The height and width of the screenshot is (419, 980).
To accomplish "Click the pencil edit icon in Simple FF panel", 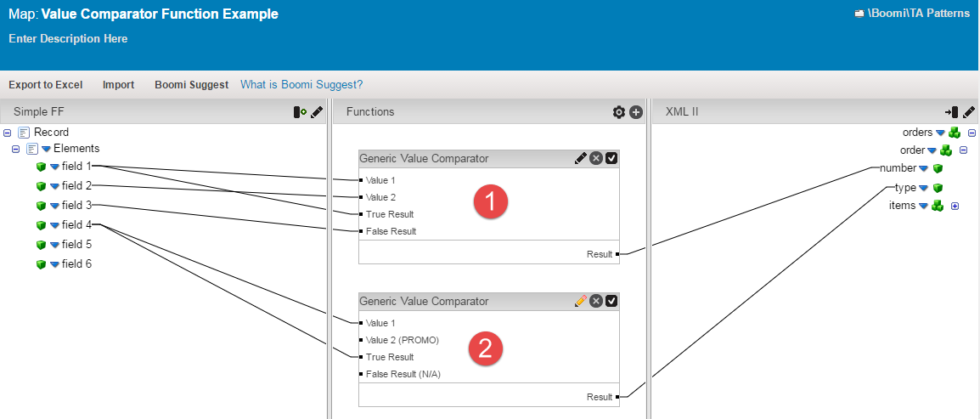I will coord(317,112).
